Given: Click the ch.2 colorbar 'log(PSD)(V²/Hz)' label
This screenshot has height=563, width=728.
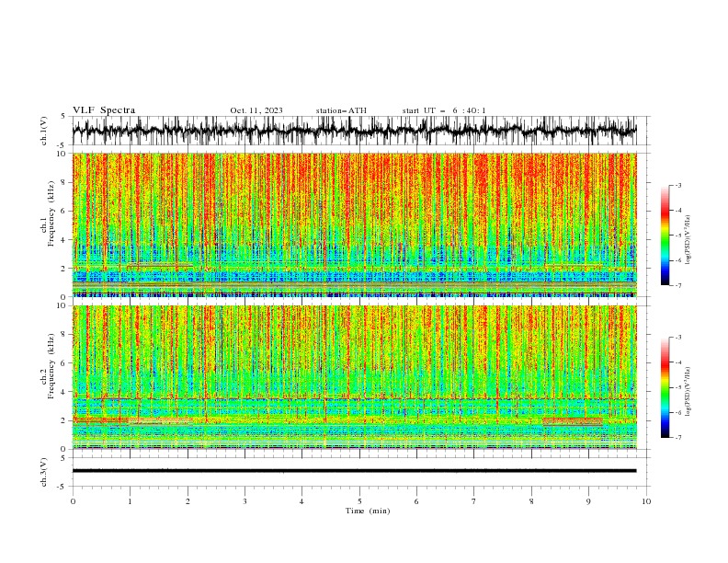Looking at the screenshot, I should tap(688, 391).
